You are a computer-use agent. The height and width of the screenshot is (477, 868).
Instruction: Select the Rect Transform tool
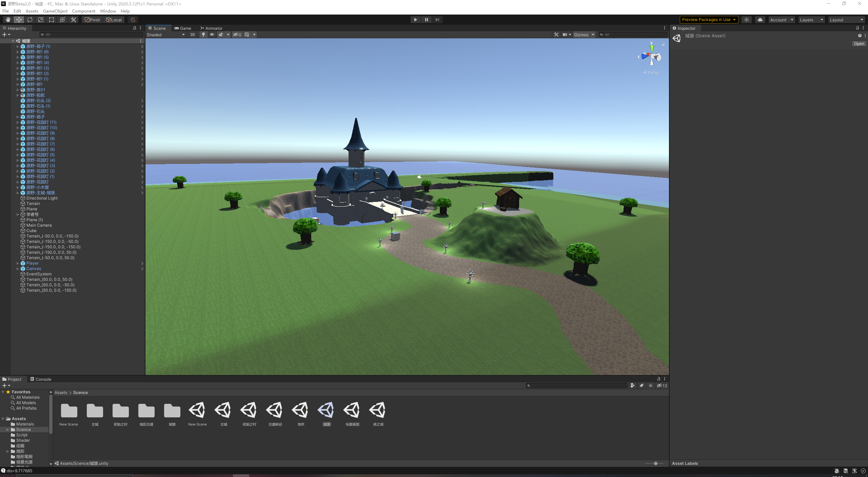52,20
